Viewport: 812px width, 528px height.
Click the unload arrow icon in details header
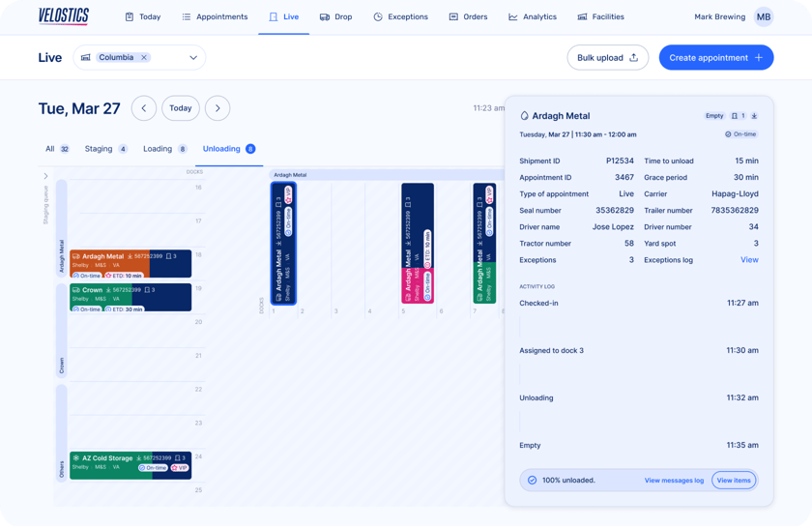(754, 115)
